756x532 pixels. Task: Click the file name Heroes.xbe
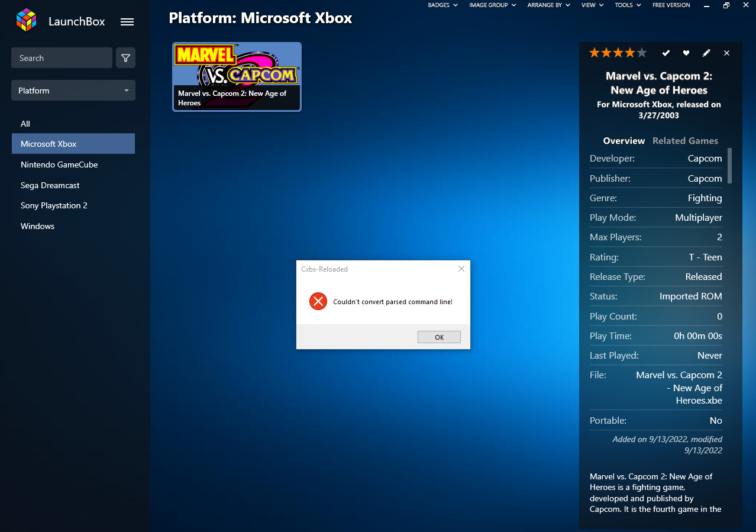tap(699, 401)
